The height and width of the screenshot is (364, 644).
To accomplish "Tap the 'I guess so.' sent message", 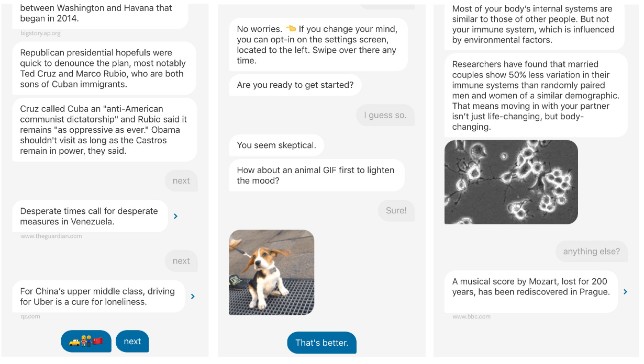I will pos(385,115).
